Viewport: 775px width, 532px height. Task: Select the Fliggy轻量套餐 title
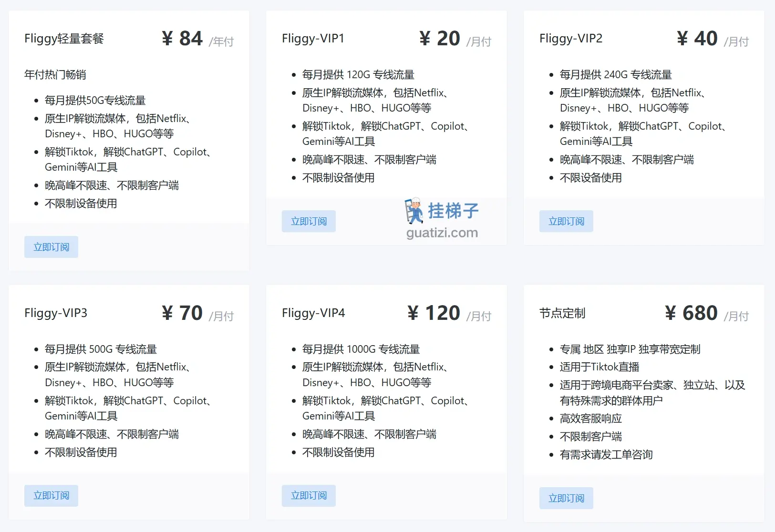coord(64,39)
